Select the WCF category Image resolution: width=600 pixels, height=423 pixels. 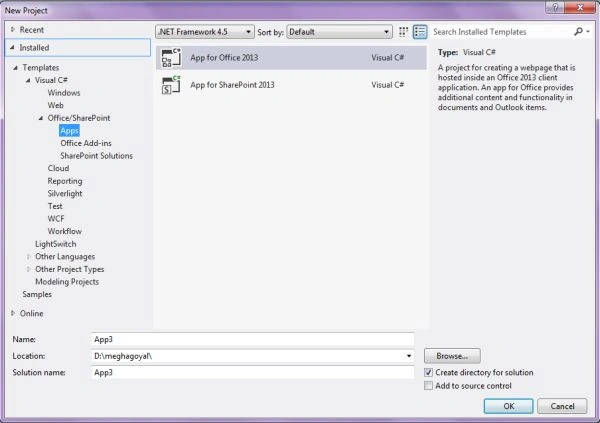coord(56,219)
